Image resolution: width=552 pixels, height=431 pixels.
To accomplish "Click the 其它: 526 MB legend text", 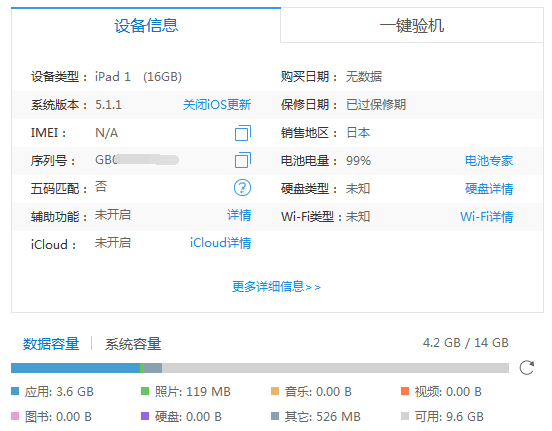I will [x=323, y=417].
